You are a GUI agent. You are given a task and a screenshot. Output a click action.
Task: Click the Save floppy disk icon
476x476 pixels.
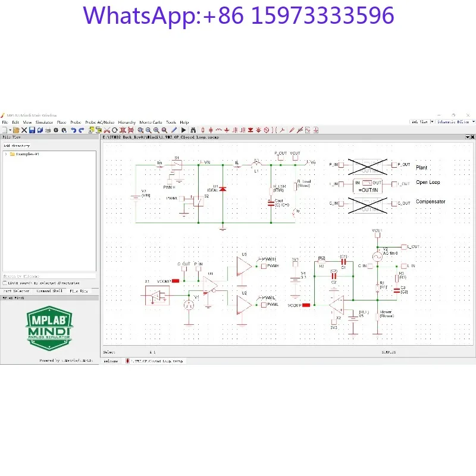click(x=32, y=130)
